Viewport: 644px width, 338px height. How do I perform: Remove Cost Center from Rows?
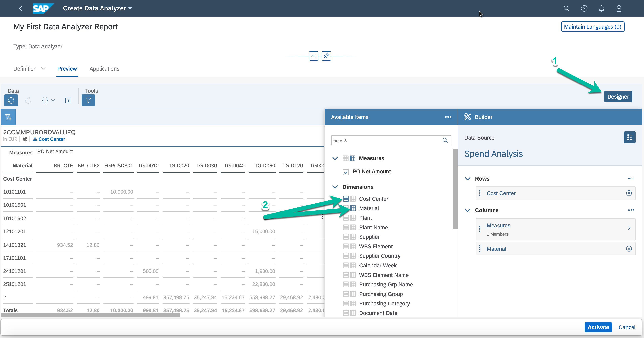point(629,193)
